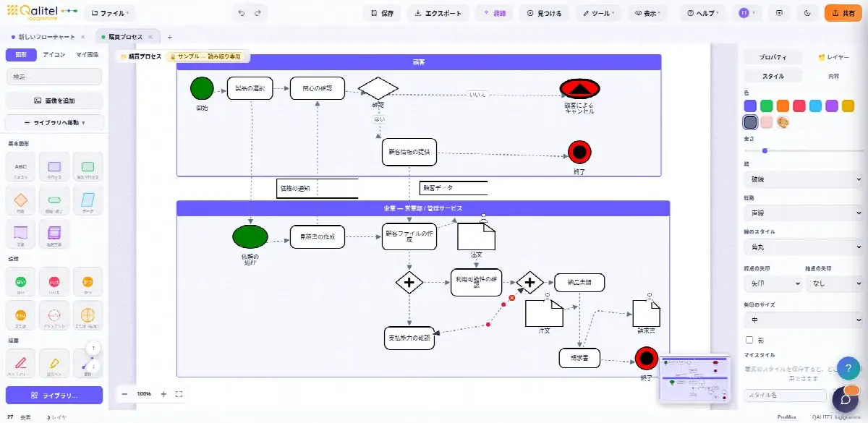868x423 pixels.
Task: Select the orange diamond decision shape
Action: 21,200
